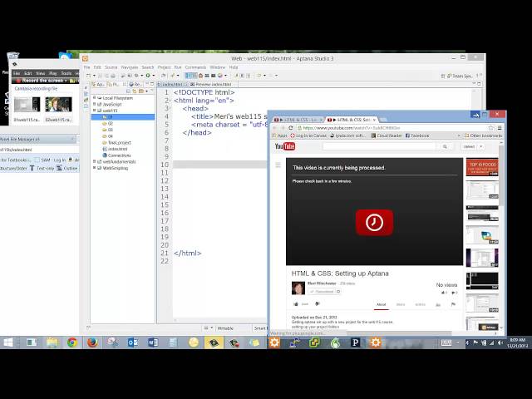Switch to the first HTML & CSS Chrome tab

tap(298, 120)
